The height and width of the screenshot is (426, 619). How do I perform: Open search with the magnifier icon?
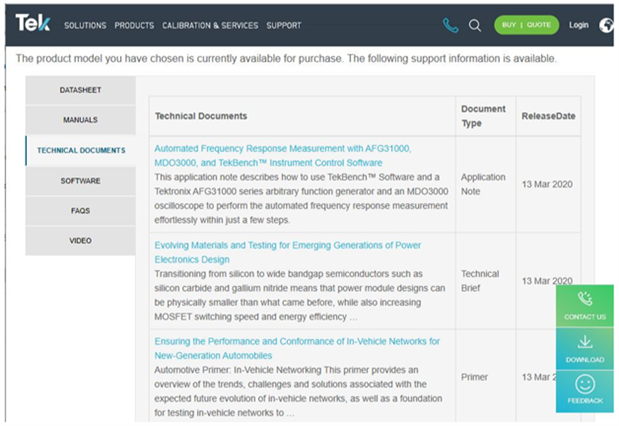(475, 25)
